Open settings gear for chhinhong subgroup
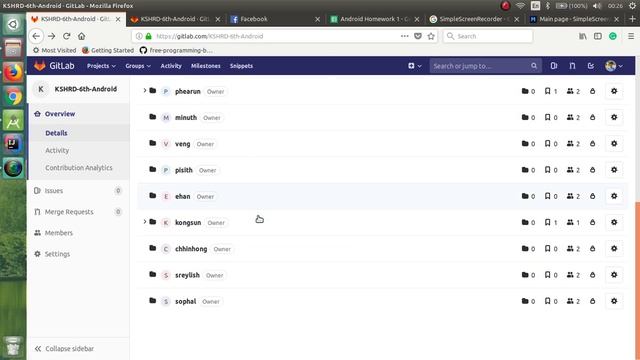Viewport: 640px width, 360px height. click(x=614, y=249)
